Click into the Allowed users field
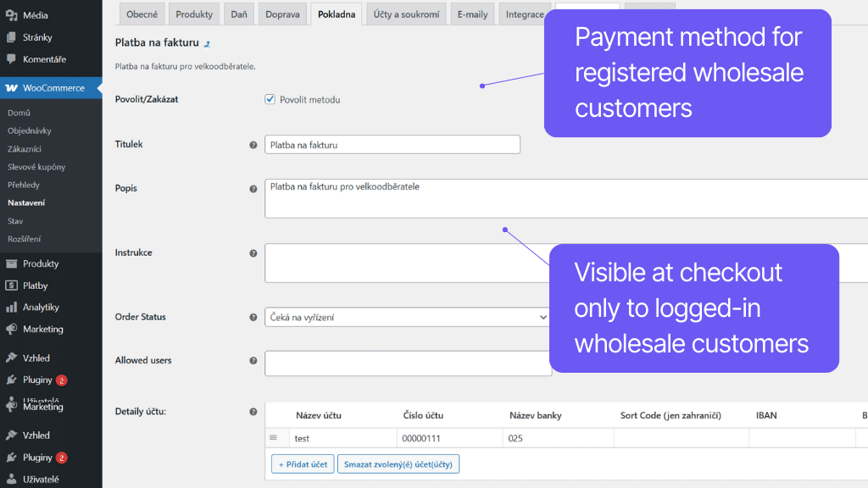 (x=408, y=363)
